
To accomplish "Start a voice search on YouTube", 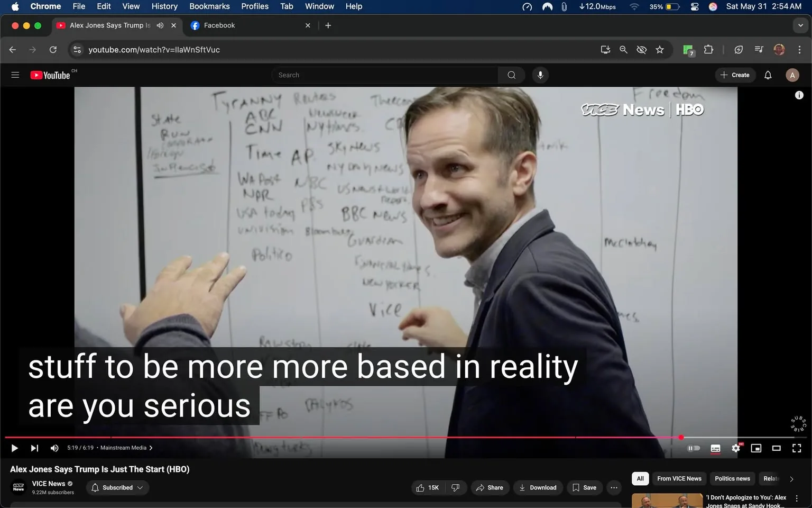I will [x=540, y=75].
